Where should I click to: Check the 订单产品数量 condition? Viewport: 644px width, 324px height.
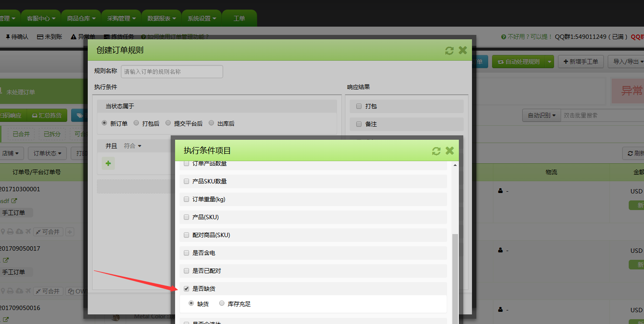click(186, 164)
